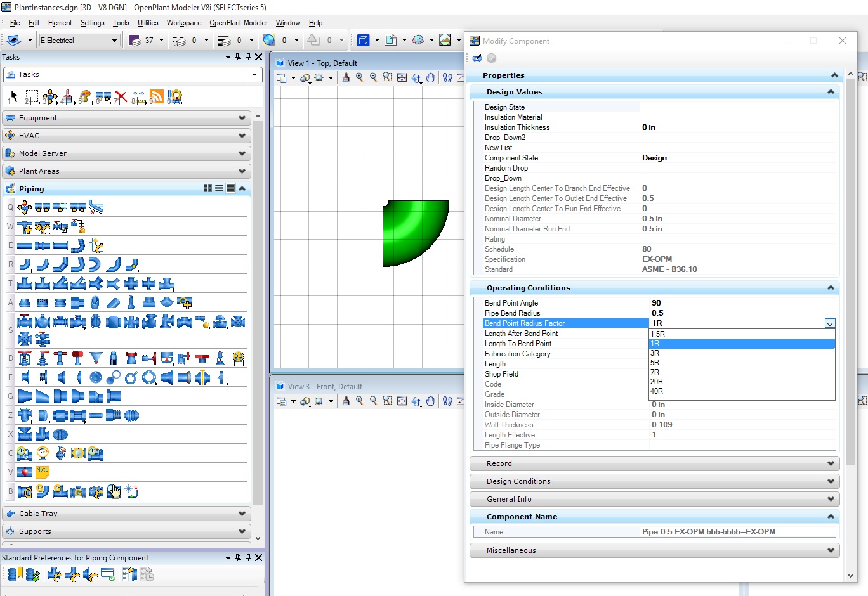This screenshot has height=596, width=868.
Task: Open the Workspace menu
Action: tap(183, 23)
